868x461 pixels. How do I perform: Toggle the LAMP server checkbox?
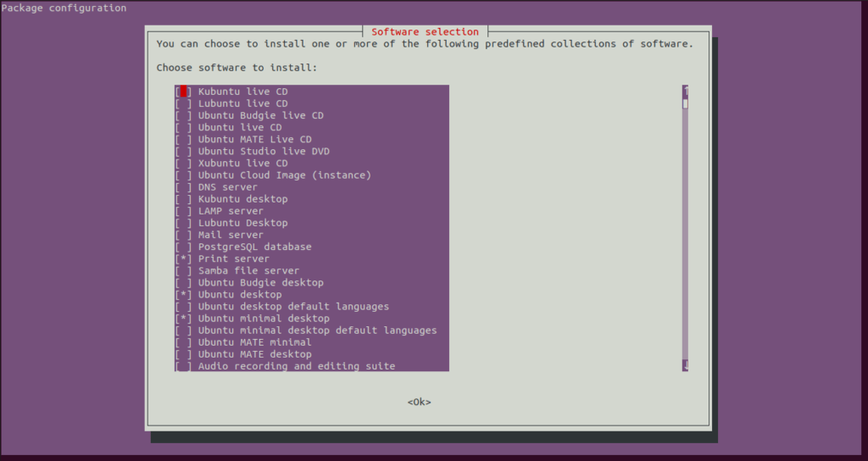point(183,211)
